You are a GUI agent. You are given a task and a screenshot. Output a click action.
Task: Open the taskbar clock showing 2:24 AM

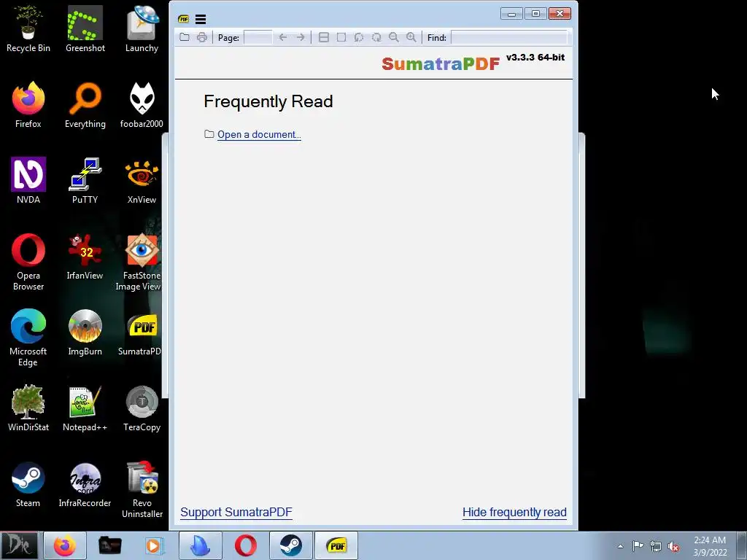tap(710, 546)
